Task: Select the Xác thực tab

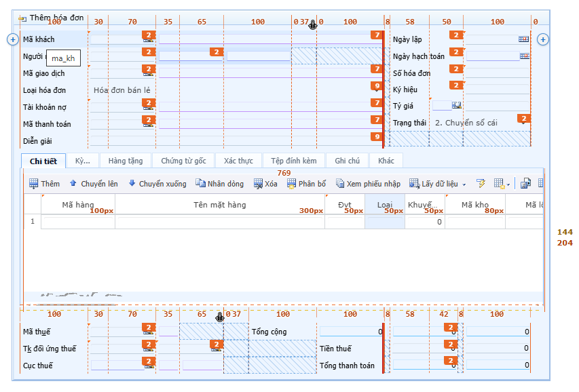Action: pos(238,161)
